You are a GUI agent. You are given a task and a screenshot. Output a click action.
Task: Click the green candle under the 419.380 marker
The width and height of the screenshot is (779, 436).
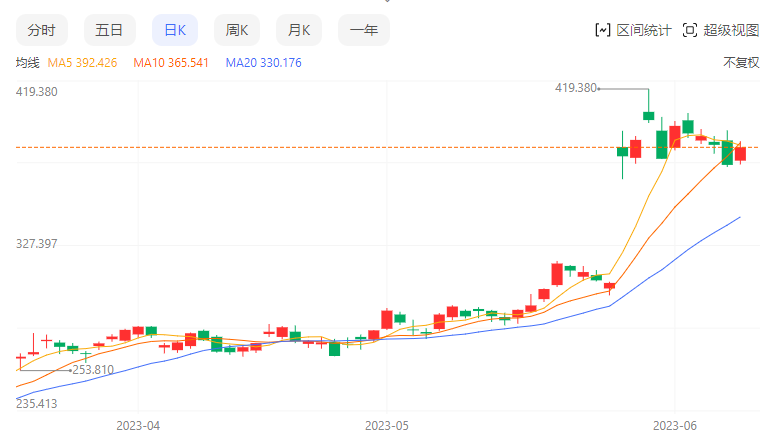(648, 116)
